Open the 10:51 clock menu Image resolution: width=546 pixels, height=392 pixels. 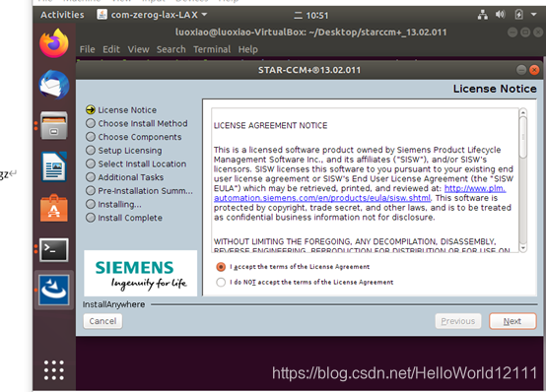click(x=311, y=16)
